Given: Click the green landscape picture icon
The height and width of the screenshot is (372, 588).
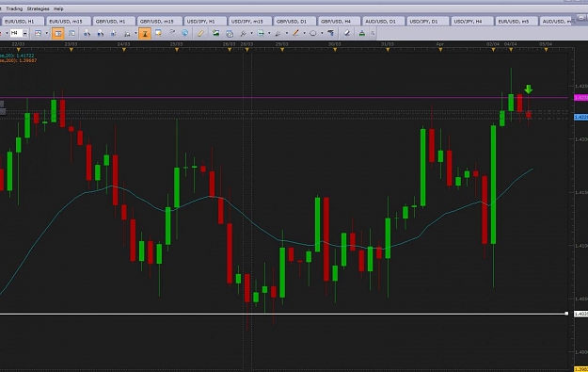Looking at the screenshot, I should [215, 33].
